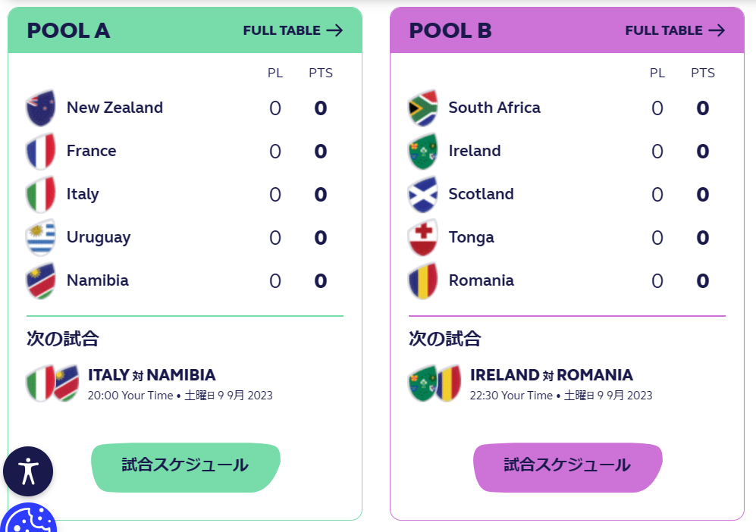Click the Pool B heading
Image resolution: width=756 pixels, height=532 pixels.
point(450,30)
